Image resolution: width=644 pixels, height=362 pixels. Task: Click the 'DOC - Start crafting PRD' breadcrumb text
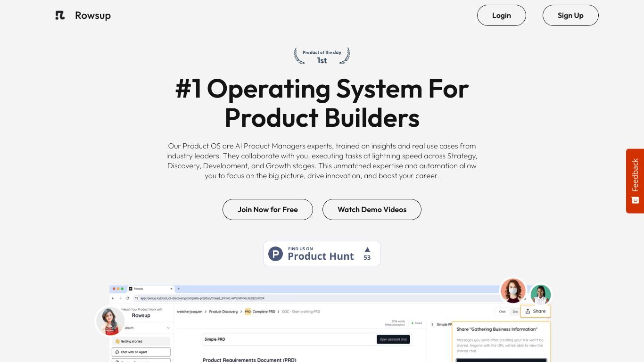point(301,312)
